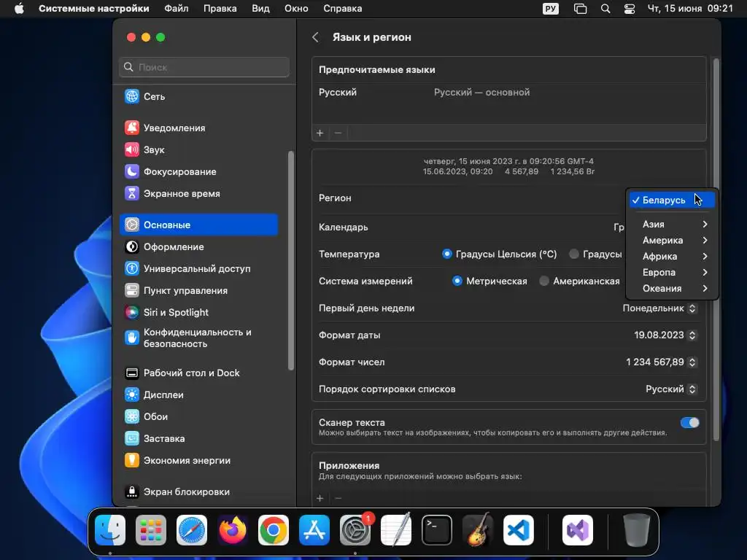Open Уведомления in the sidebar
This screenshot has width=747, height=560.
(198, 128)
